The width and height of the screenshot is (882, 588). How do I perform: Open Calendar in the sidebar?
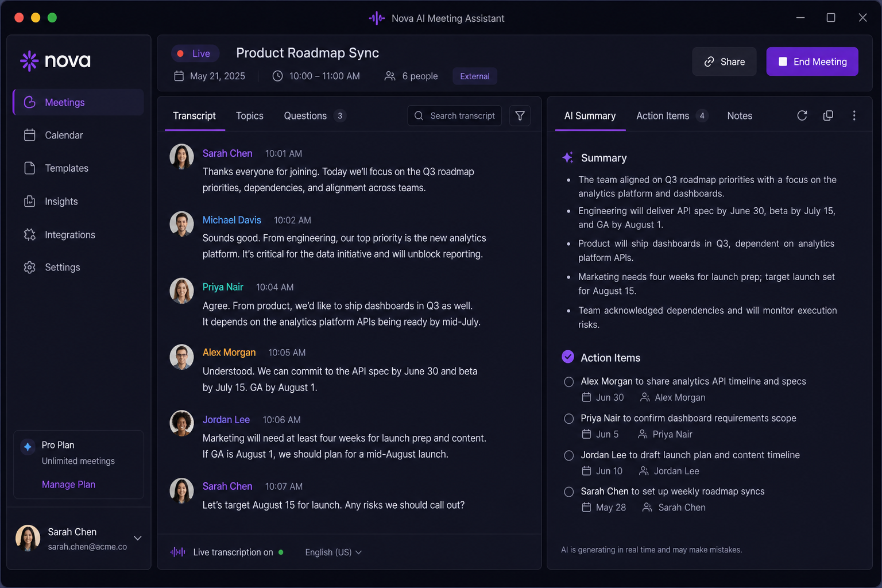click(x=78, y=135)
